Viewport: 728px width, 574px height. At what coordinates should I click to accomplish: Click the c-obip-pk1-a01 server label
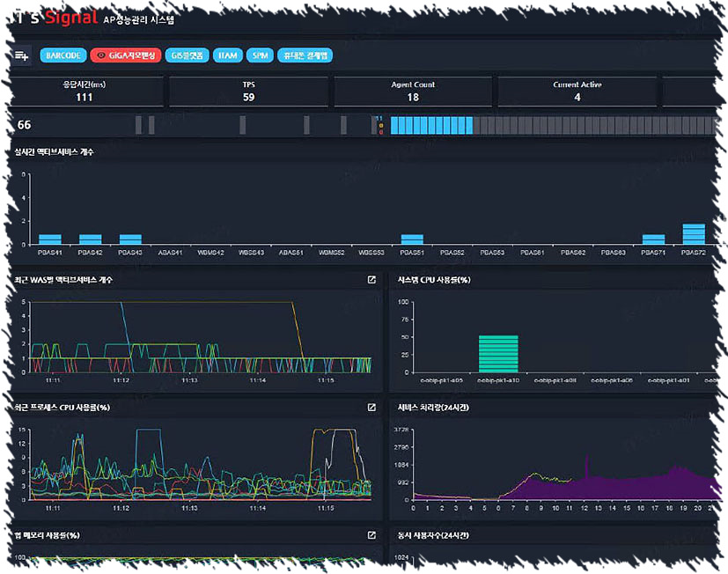(668, 380)
